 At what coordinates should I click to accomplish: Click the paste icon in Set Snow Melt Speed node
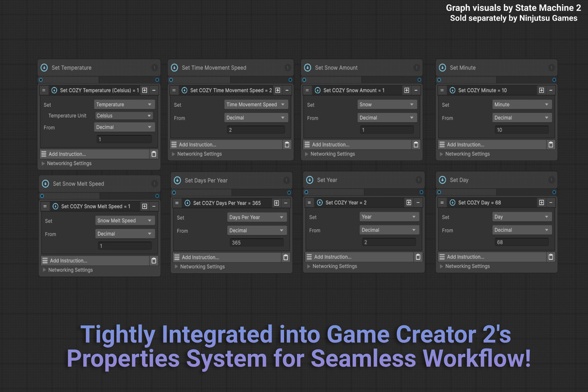[x=154, y=261]
